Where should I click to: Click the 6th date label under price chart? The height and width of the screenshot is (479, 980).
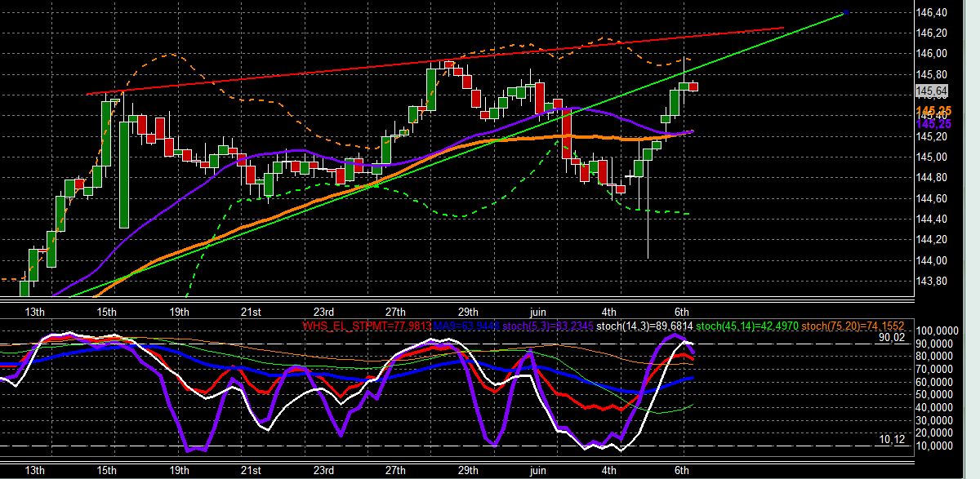coord(682,312)
